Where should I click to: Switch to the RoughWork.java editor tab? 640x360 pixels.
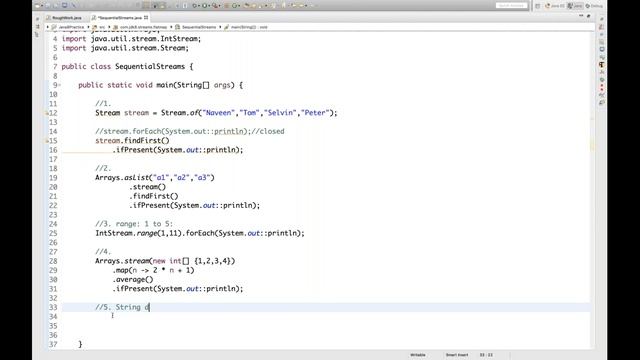[x=64, y=18]
